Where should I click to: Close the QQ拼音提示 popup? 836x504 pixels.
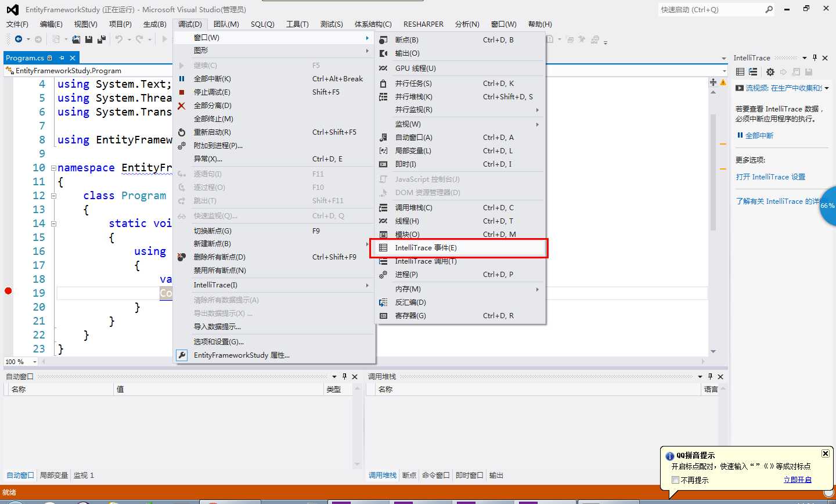pyautogui.click(x=825, y=453)
